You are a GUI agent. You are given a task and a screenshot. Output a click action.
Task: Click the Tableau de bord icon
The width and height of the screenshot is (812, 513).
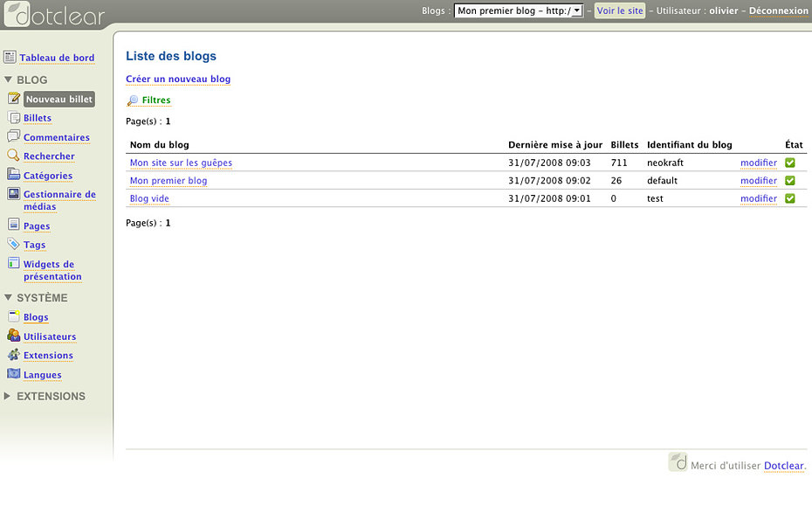pos(10,58)
